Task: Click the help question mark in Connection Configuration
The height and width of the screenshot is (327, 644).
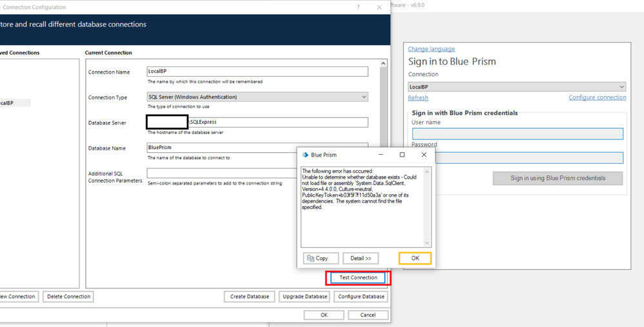Action: (358, 7)
